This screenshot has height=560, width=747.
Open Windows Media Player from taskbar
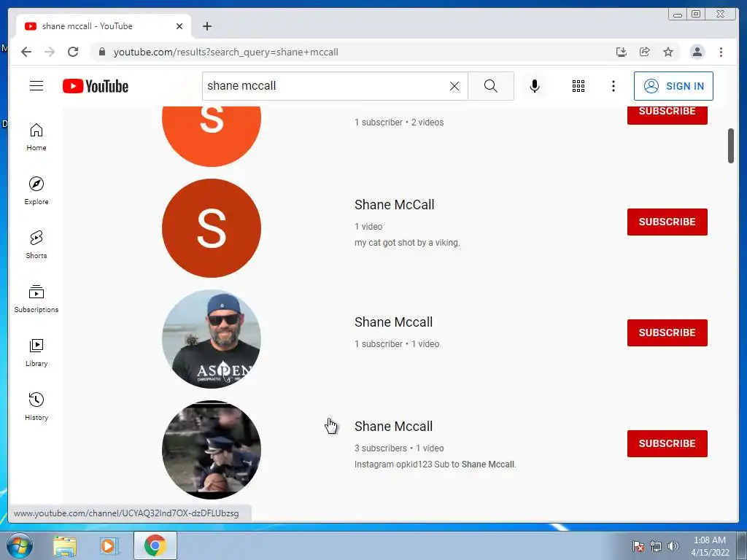pos(108,546)
